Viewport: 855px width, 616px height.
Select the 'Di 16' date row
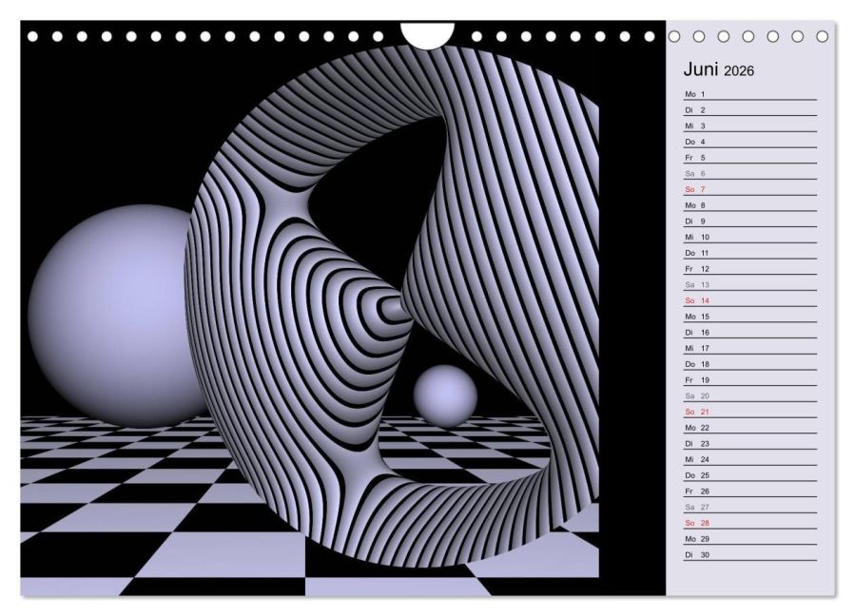coord(750,333)
